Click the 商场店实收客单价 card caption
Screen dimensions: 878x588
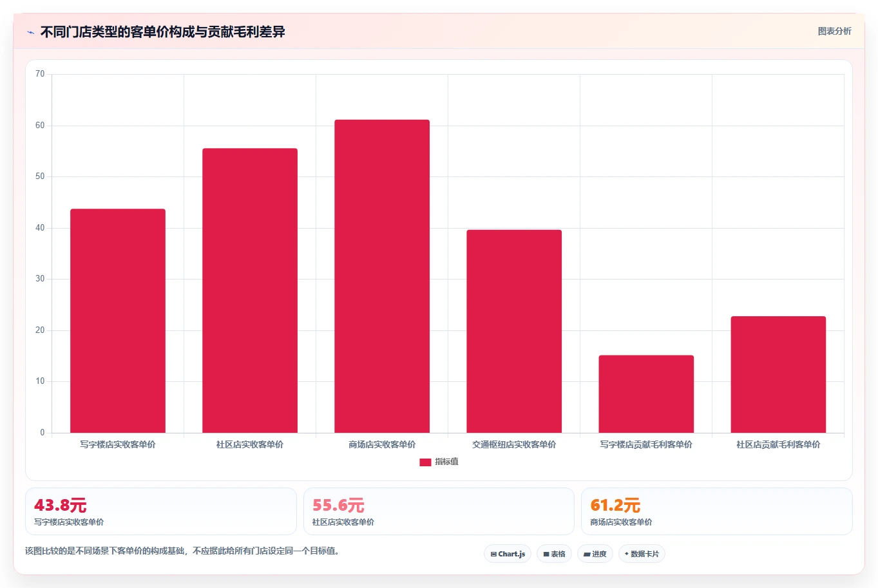[621, 522]
